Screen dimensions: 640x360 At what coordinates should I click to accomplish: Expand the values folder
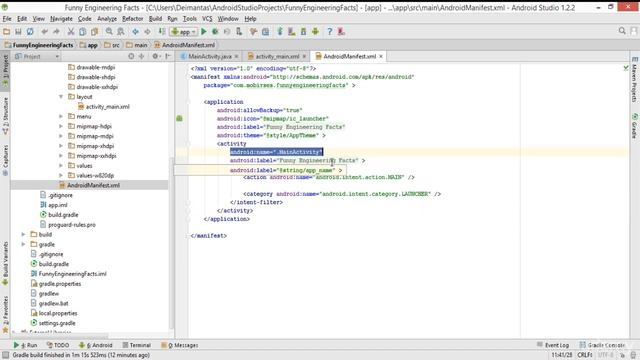pyautogui.click(x=61, y=165)
